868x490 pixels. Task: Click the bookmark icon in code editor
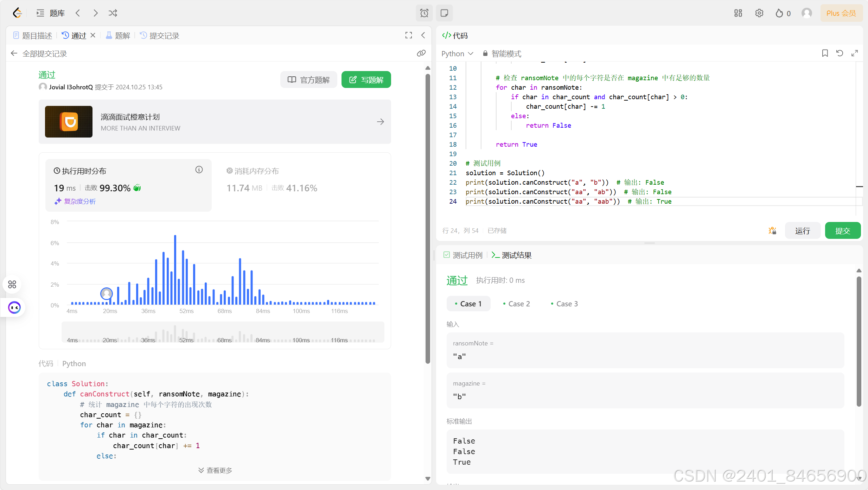tap(825, 53)
